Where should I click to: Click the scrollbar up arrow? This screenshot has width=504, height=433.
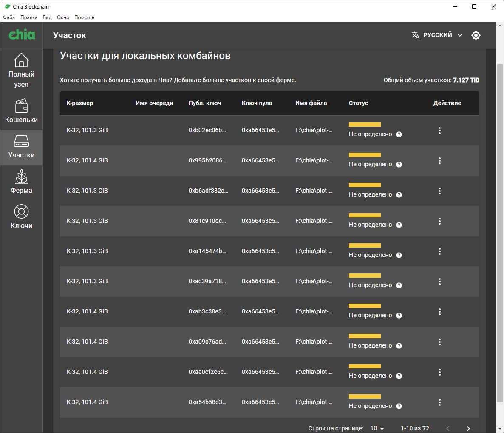point(500,26)
